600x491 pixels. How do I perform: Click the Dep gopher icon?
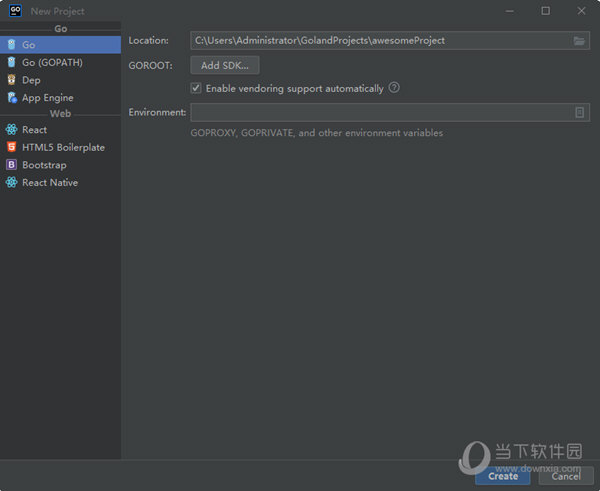11,80
